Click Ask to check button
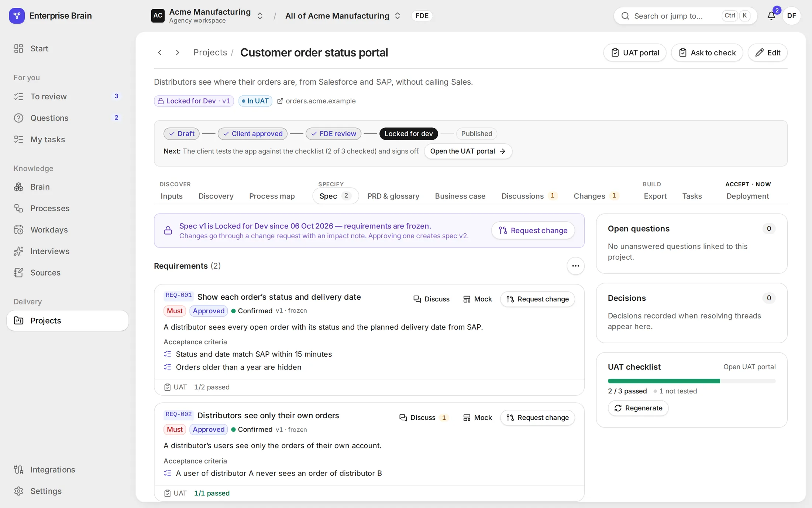This screenshot has width=812, height=508. [707, 53]
